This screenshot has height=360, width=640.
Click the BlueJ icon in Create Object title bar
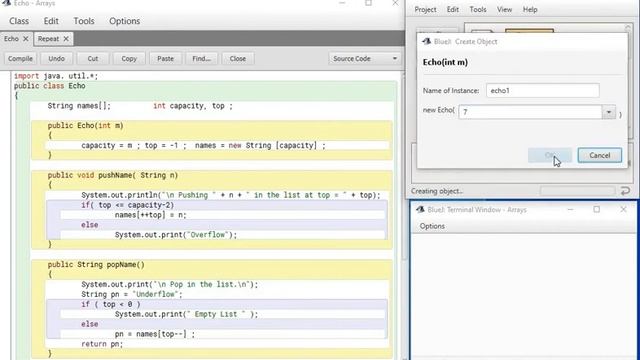(427, 41)
